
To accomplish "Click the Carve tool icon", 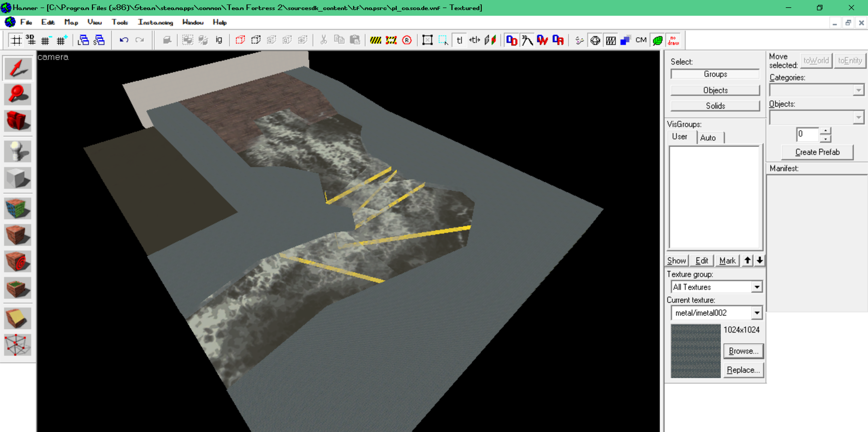I will 167,40.
